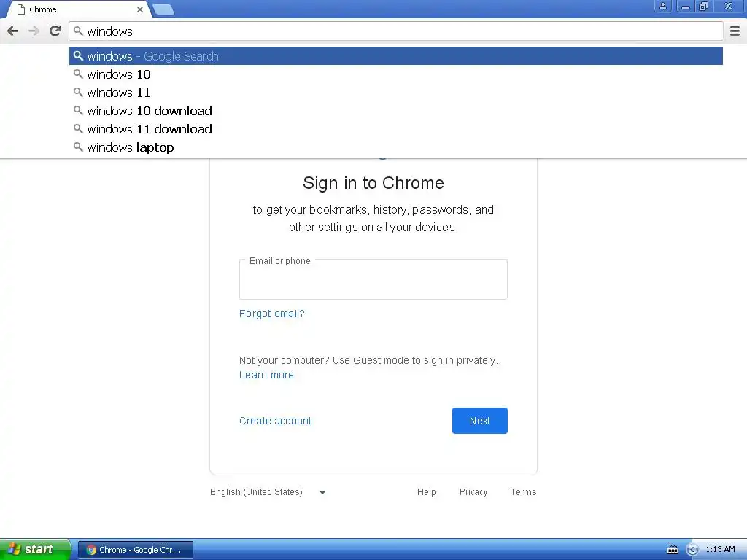Select Chrome - Google Chrome taskbar button
This screenshot has height=560, width=747.
point(135,550)
